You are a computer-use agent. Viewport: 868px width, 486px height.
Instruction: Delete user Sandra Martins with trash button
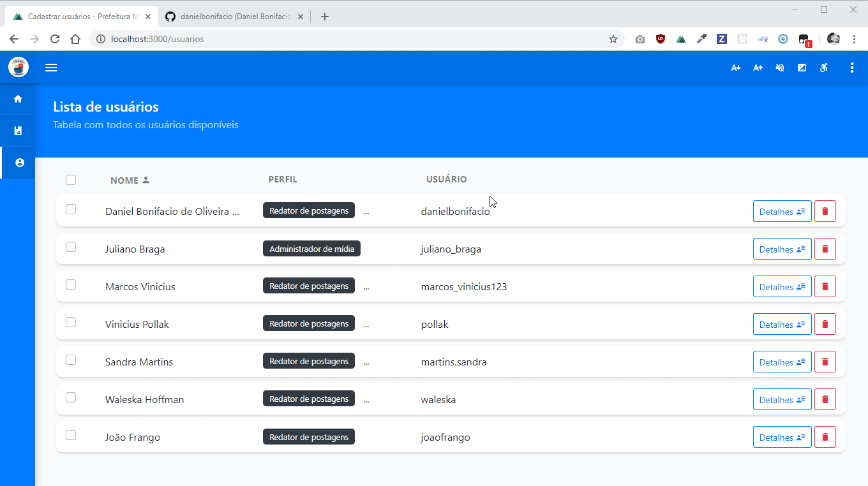coord(825,362)
